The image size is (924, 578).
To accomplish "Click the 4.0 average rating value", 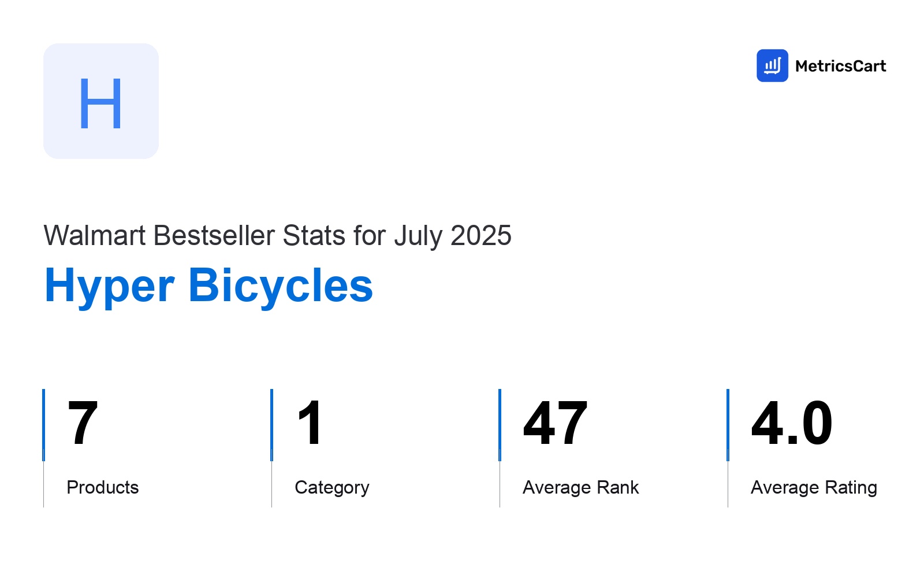I will point(792,424).
